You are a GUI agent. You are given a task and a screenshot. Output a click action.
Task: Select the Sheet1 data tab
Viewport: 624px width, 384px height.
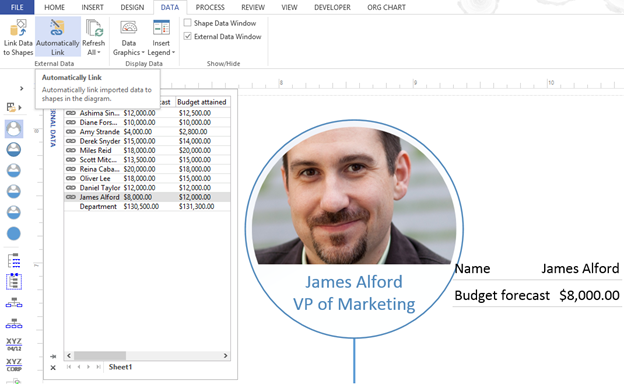(120, 367)
